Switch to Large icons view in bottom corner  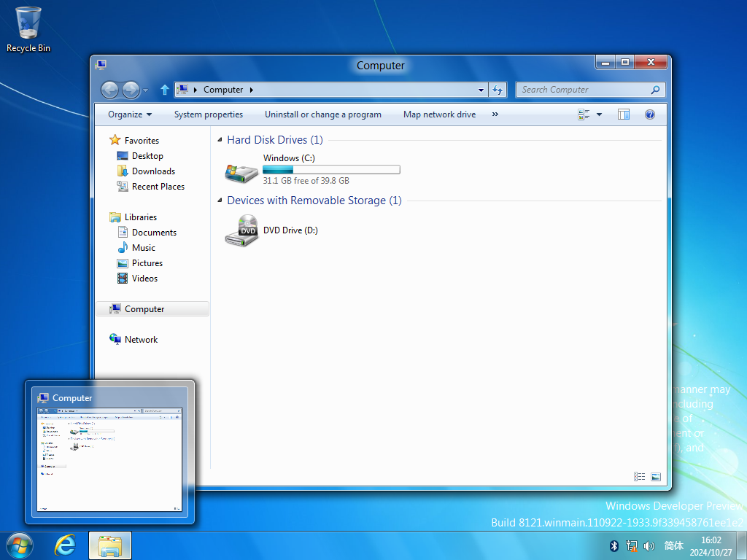point(656,477)
